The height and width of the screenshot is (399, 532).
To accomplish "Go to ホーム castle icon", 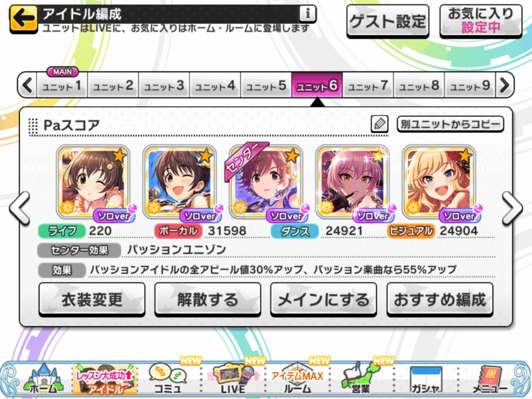I will pos(43,379).
